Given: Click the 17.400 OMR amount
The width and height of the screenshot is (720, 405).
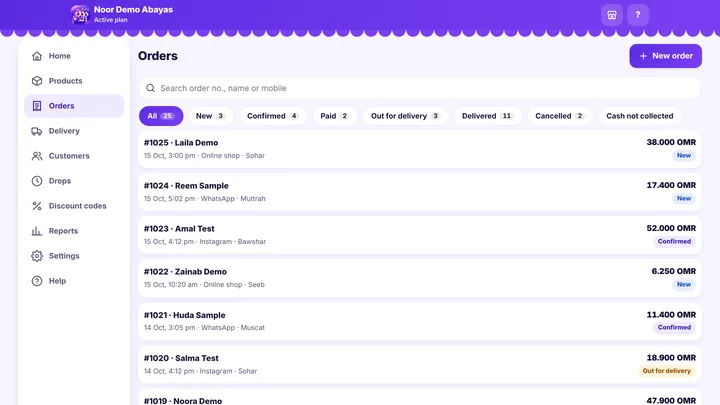Looking at the screenshot, I should [x=671, y=186].
